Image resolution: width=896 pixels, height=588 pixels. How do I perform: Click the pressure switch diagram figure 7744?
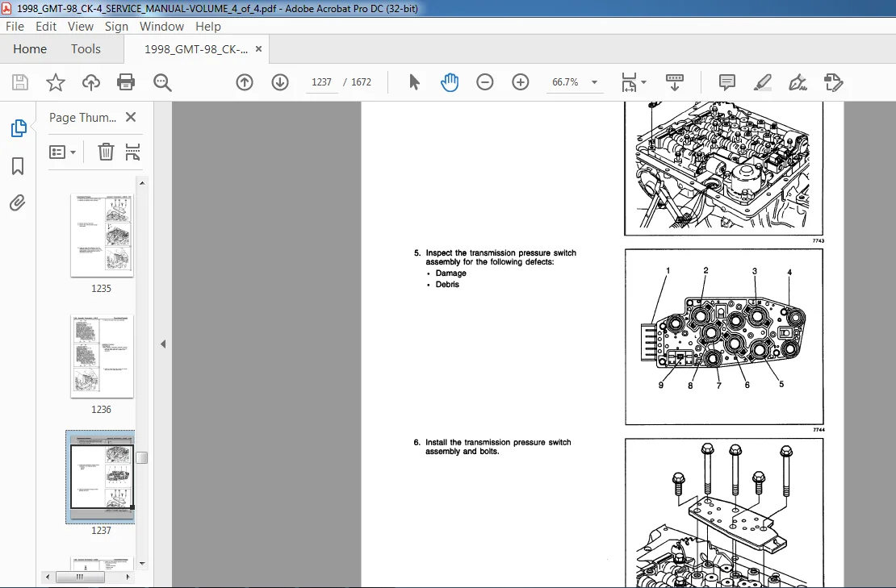click(x=724, y=337)
